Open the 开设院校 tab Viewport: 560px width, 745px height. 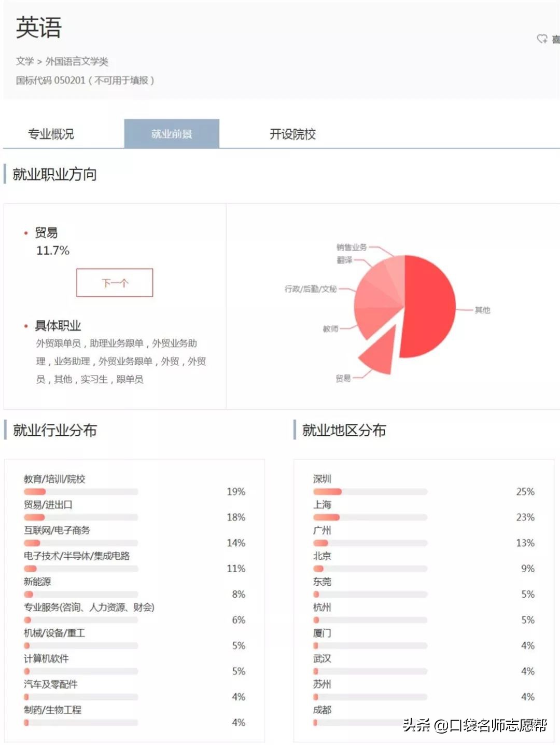(293, 134)
